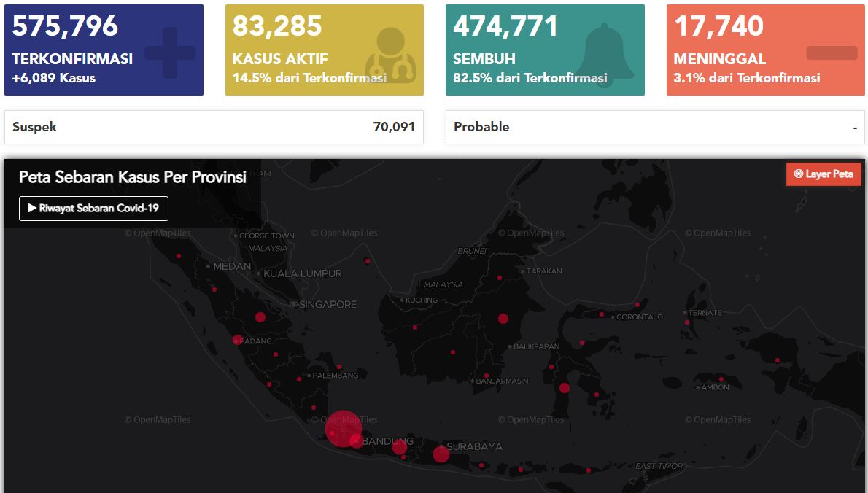Screen dimensions: 868x493
Task: Select the 83,285 Kasus Aktif number
Action: pyautogui.click(x=276, y=26)
